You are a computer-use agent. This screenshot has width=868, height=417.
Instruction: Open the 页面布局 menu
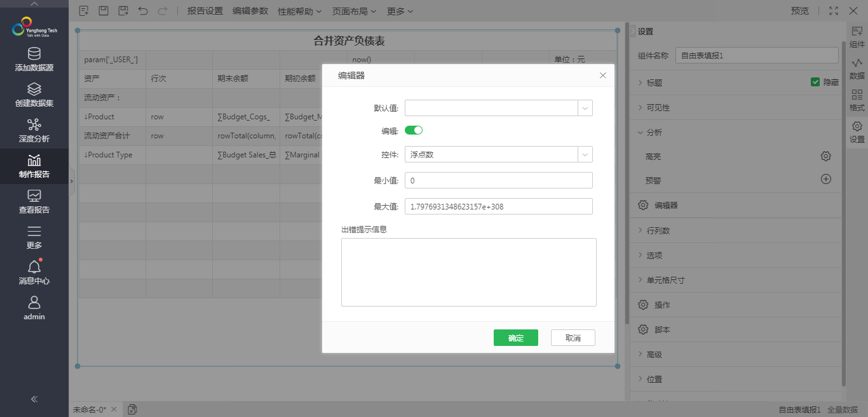pos(354,11)
